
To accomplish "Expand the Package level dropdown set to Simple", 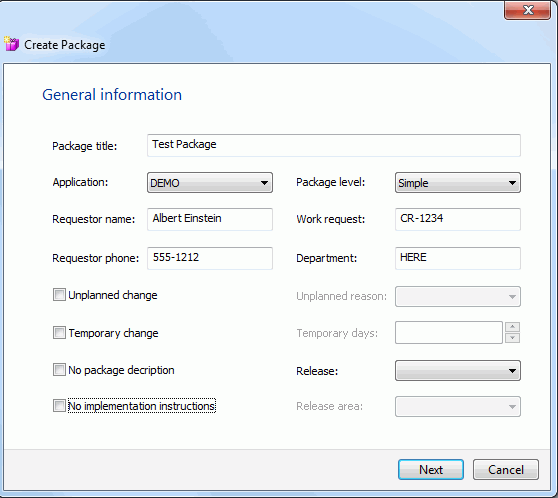I will click(x=458, y=183).
